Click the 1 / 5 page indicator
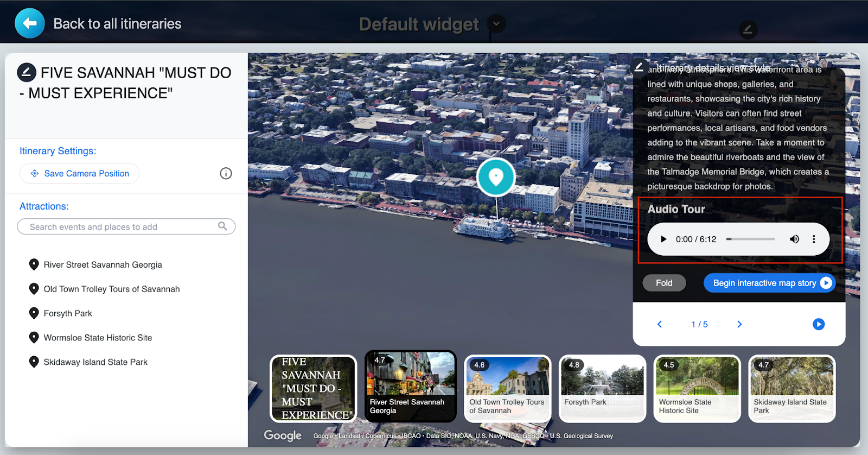The width and height of the screenshot is (868, 455). [x=699, y=324]
